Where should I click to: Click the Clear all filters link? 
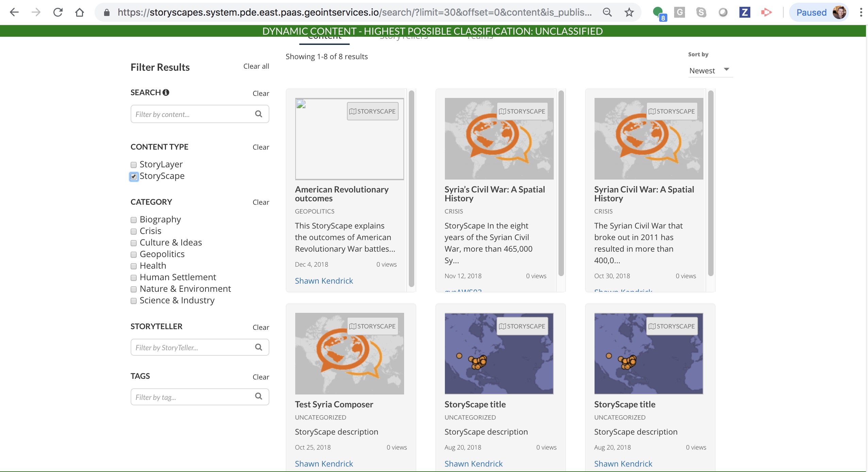[x=255, y=66]
